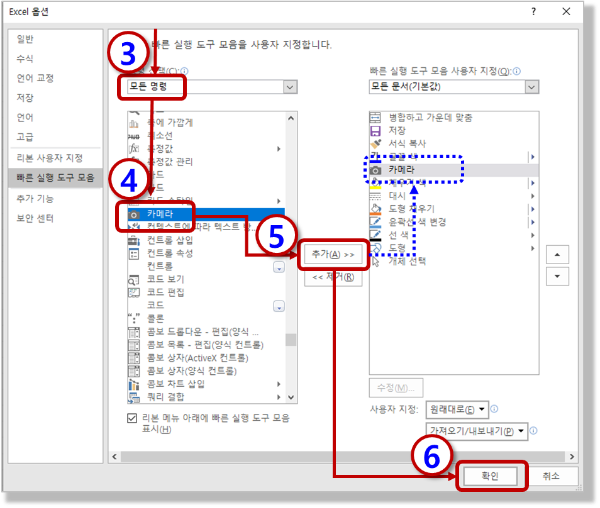Image resolution: width=600 pixels, height=508 pixels.
Task: Select the 카메라 camera icon in command list
Action: [x=134, y=215]
